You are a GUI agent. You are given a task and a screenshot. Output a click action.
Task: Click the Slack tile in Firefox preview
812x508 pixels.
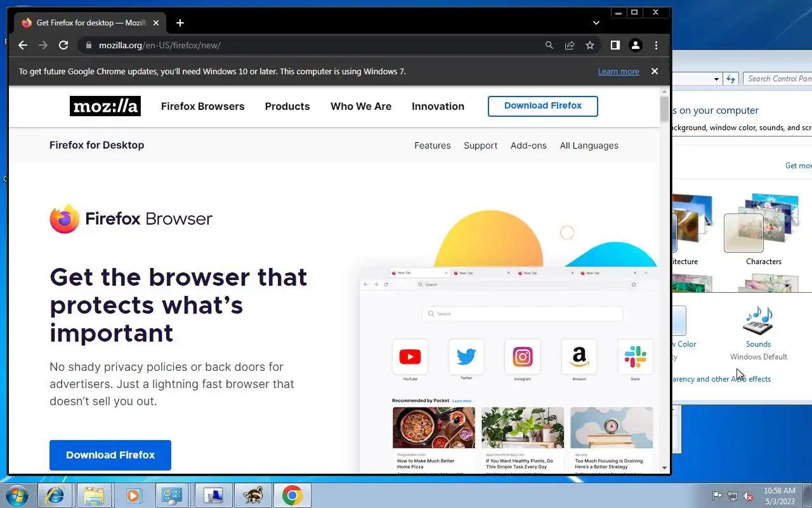coord(635,357)
